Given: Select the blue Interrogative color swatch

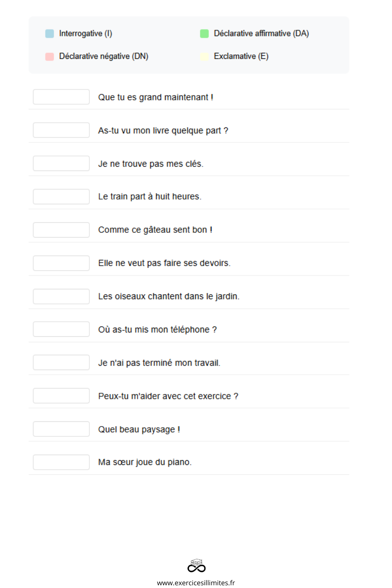Looking at the screenshot, I should click(49, 34).
